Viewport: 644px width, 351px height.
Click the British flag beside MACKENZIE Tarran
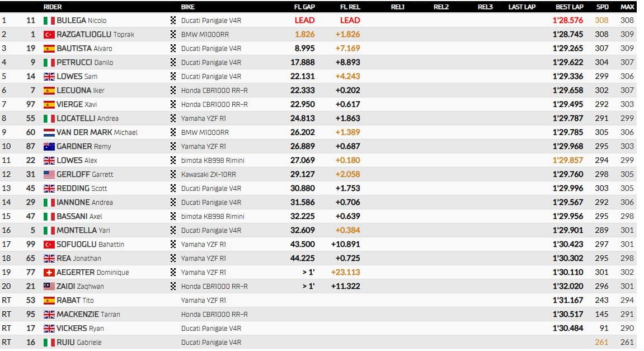tap(49, 315)
